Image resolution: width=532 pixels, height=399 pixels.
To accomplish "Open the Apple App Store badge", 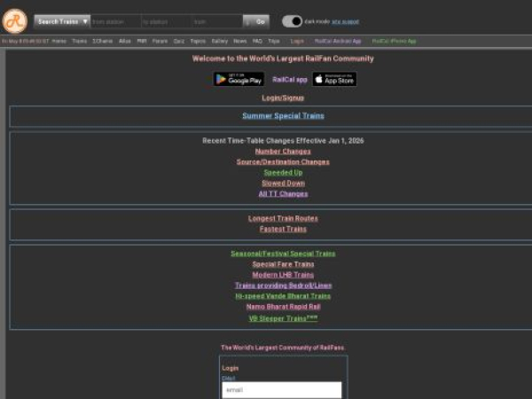I will click(334, 79).
